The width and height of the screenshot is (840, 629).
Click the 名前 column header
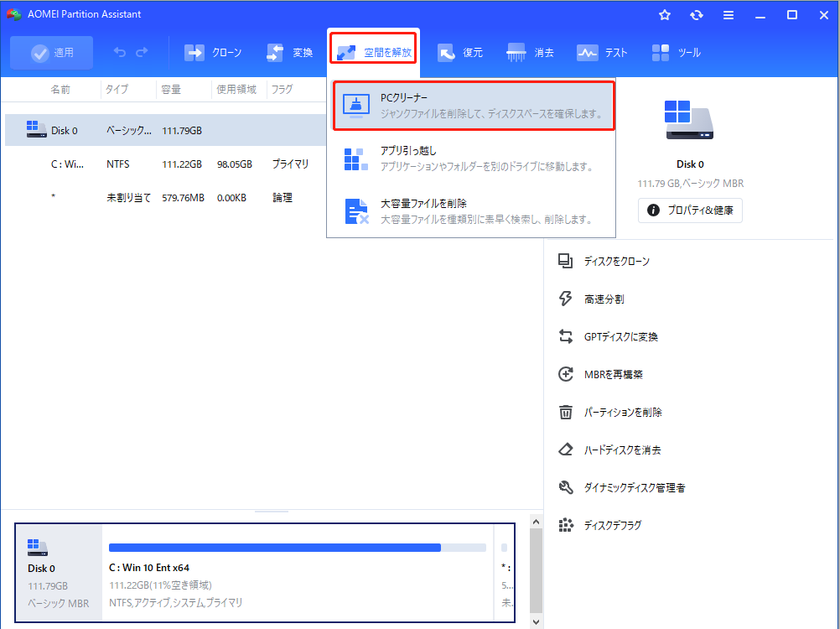pyautogui.click(x=60, y=90)
